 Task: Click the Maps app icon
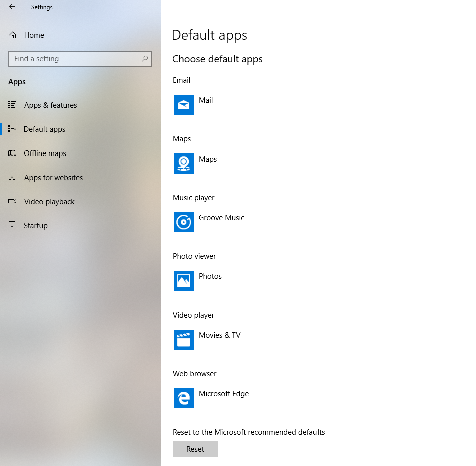point(184,164)
